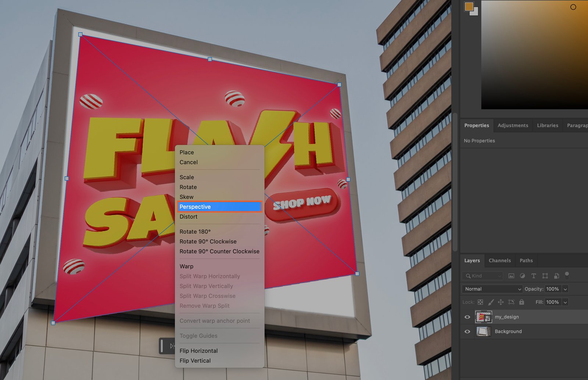Select the Background layer thumbnail
This screenshot has width=588, height=380.
click(483, 331)
